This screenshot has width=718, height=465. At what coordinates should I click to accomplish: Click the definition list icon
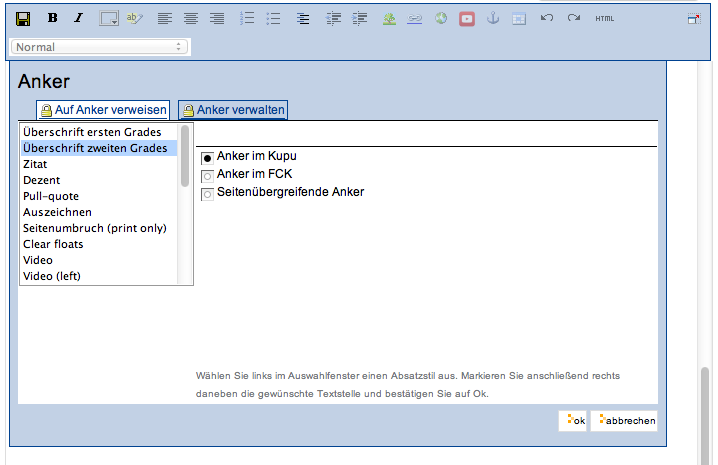303,18
